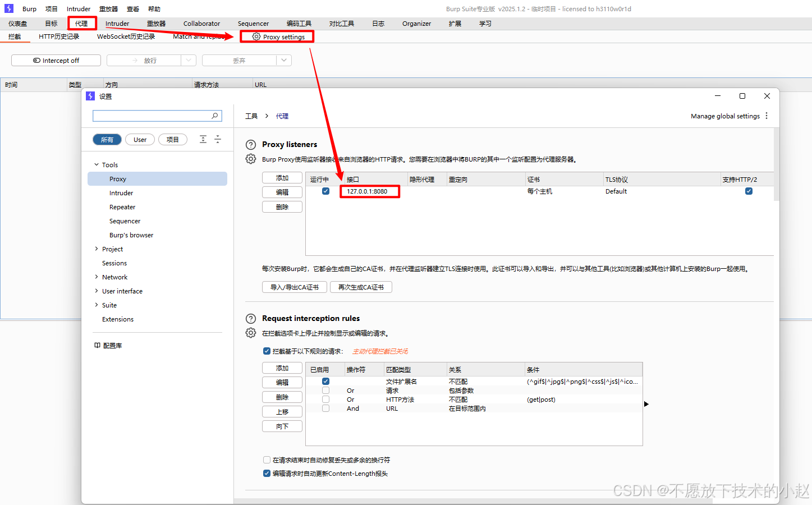Select the User filter pill
This screenshot has width=812, height=505.
tap(140, 140)
